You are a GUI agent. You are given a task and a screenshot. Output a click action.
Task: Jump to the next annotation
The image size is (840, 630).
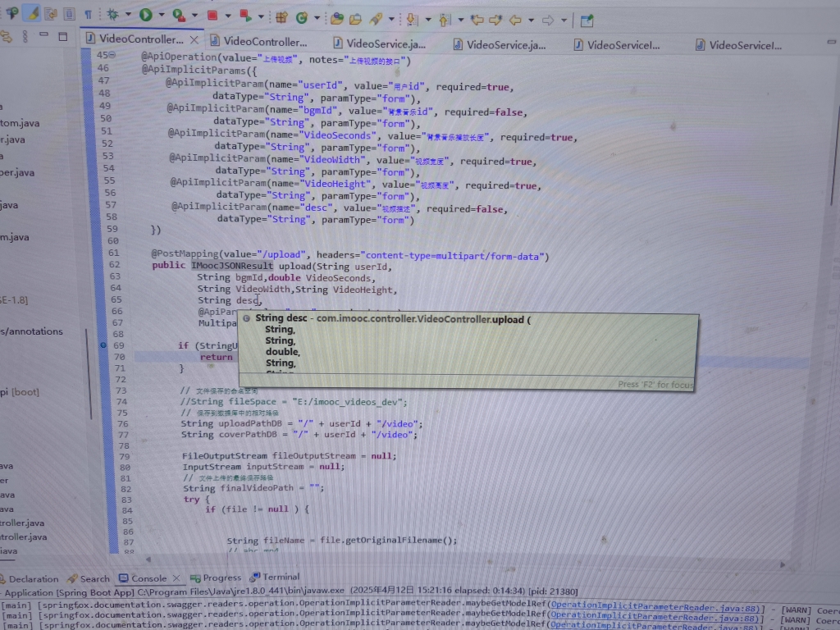click(412, 20)
